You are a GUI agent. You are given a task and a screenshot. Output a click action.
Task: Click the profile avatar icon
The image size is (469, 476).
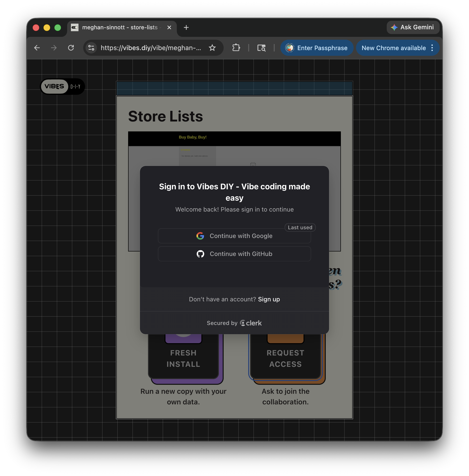coord(290,48)
